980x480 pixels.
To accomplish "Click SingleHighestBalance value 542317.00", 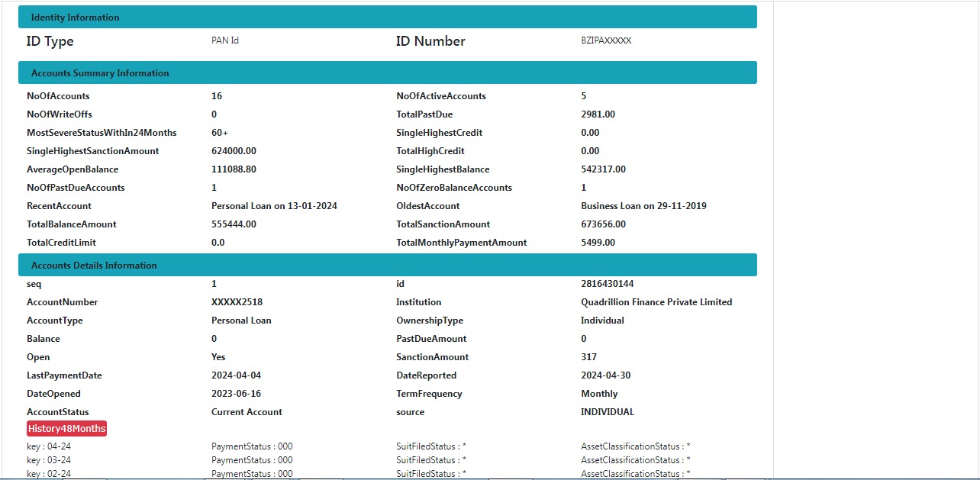I will tap(603, 169).
